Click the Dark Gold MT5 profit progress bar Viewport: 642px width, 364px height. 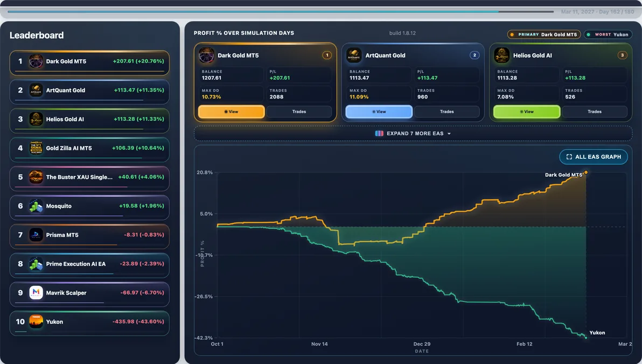tap(89, 71)
